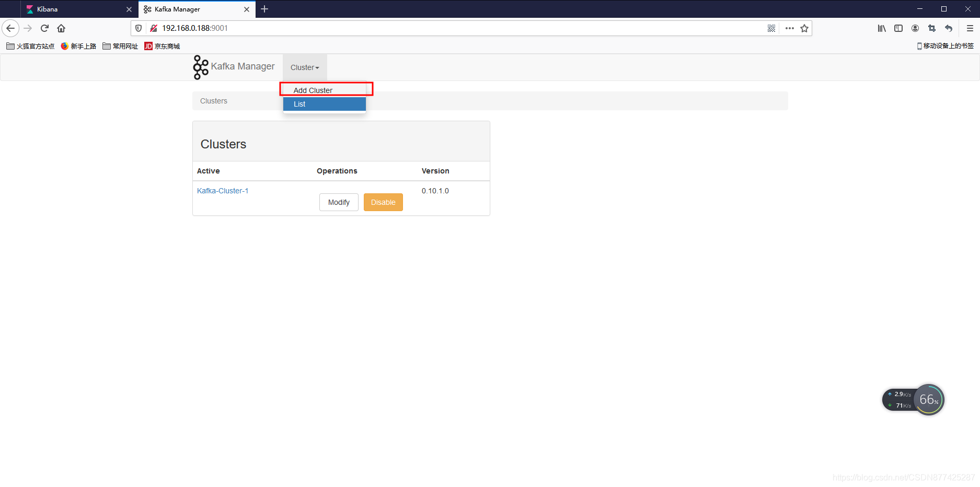Image resolution: width=980 pixels, height=487 pixels.
Task: Choose Add Cluster from the dropdown
Action: 313,90
